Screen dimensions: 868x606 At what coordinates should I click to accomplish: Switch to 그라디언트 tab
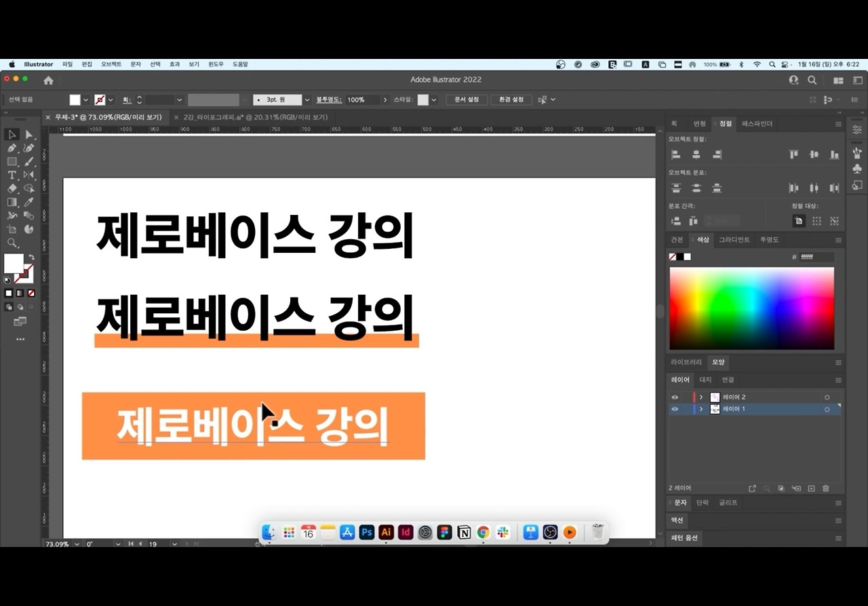click(734, 240)
